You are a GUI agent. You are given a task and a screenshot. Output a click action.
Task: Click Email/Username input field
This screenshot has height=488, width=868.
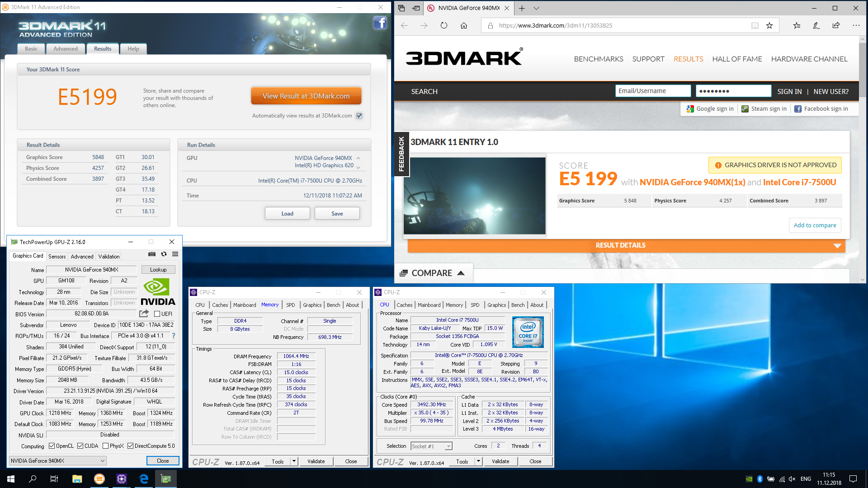pyautogui.click(x=653, y=91)
